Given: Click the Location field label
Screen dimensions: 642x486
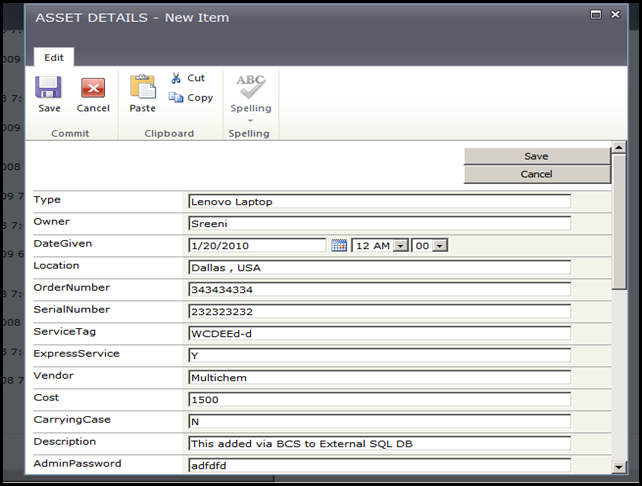Looking at the screenshot, I should click(x=57, y=266).
